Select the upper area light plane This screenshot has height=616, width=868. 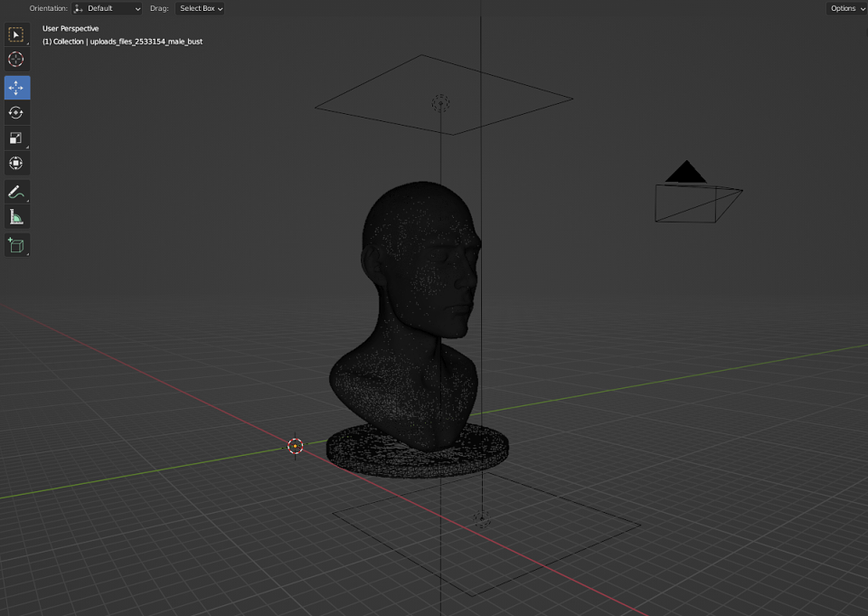(443, 95)
